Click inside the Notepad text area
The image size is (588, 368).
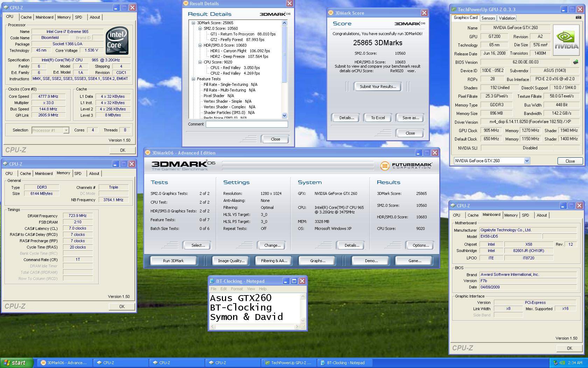coord(254,308)
